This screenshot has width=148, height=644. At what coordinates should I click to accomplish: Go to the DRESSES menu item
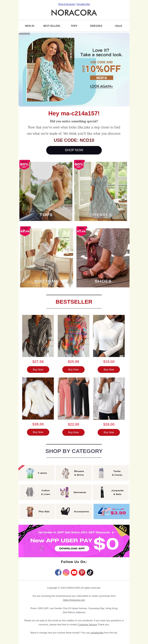[x=96, y=26]
